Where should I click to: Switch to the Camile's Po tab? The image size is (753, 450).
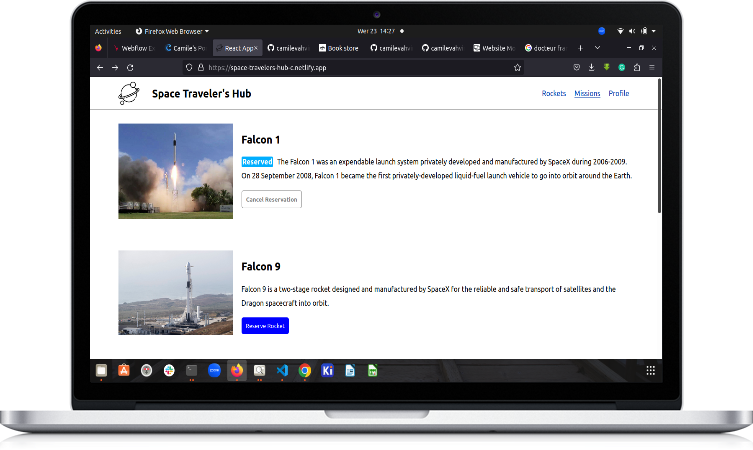point(185,48)
